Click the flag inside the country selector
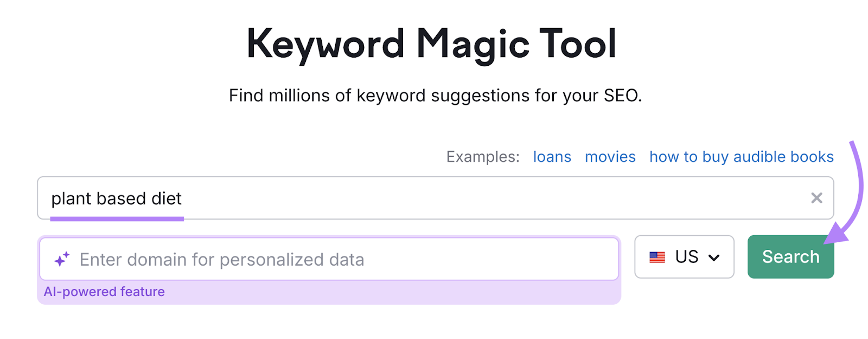868x339 pixels. (x=657, y=257)
